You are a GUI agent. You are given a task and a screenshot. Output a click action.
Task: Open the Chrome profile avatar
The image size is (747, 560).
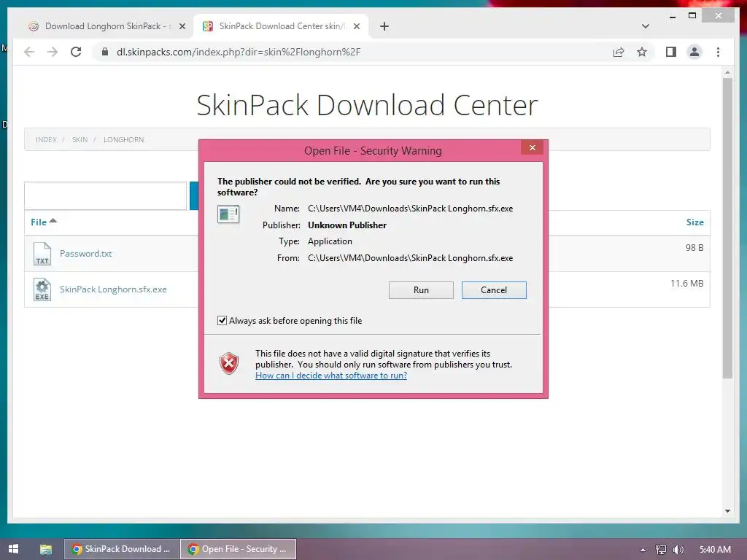[x=694, y=52]
